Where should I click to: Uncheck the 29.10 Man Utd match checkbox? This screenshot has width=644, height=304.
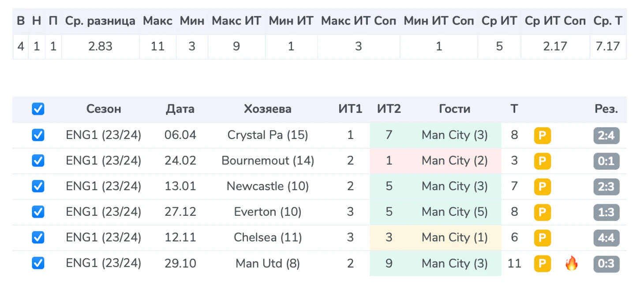tap(38, 263)
